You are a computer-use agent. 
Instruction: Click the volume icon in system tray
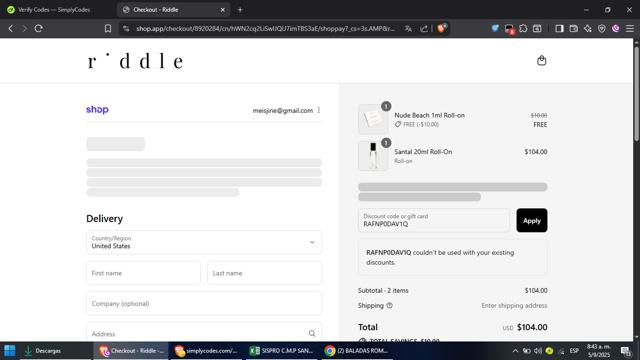tap(538, 351)
